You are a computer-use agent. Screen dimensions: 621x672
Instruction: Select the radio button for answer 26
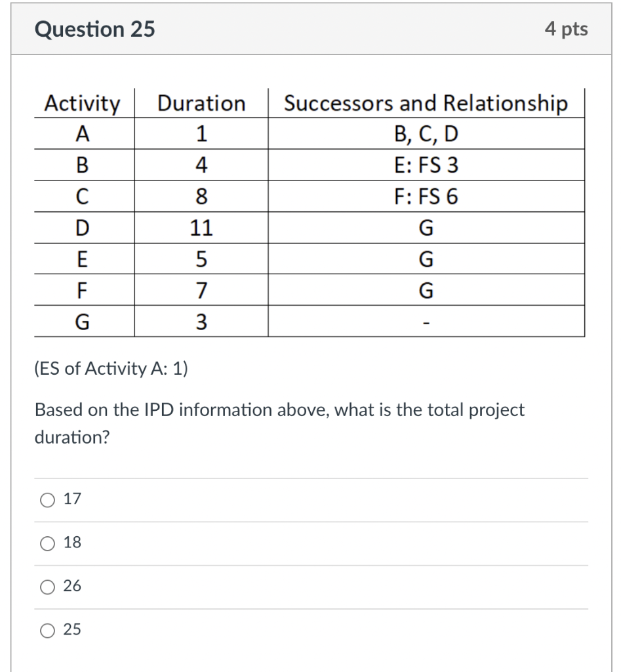pyautogui.click(x=47, y=587)
